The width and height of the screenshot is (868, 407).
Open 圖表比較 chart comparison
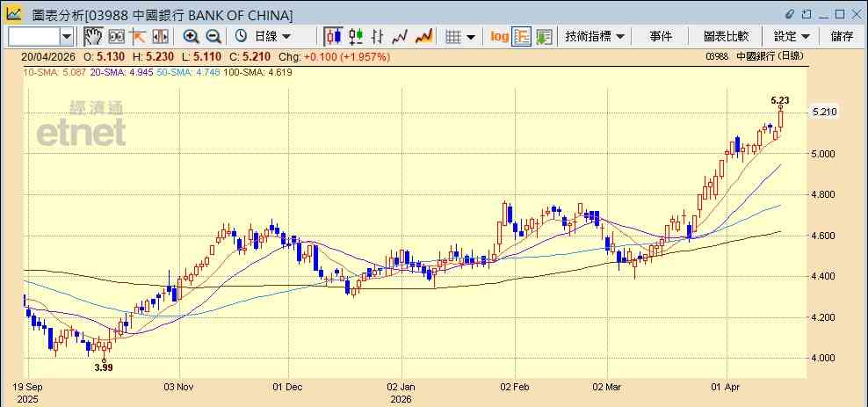pos(727,37)
